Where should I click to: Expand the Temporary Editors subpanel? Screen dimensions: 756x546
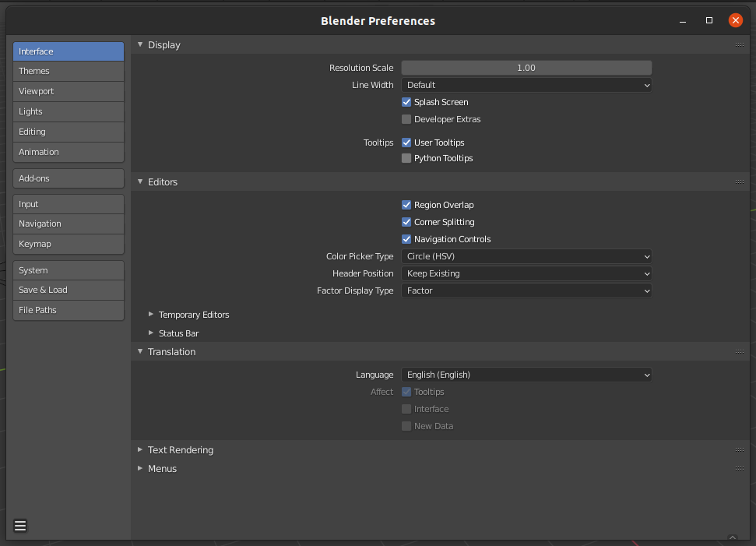point(151,314)
